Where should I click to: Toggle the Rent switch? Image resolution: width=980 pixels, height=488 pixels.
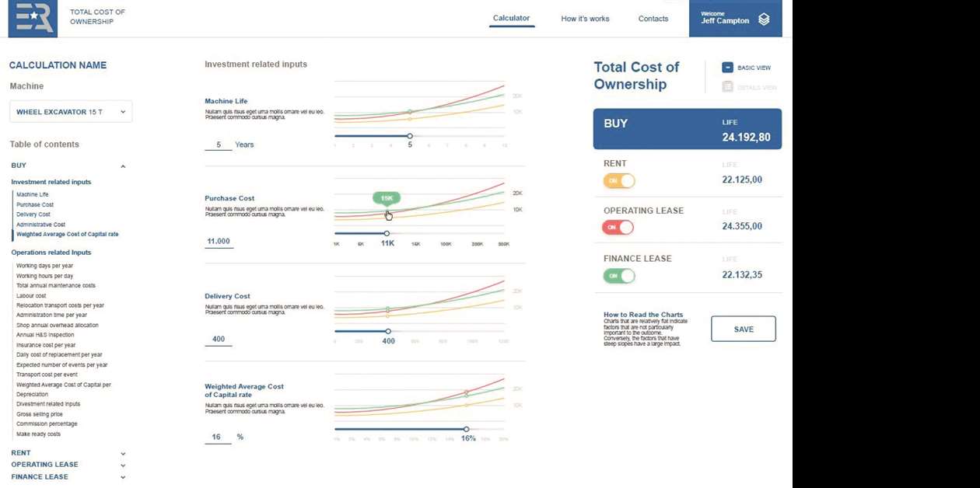point(619,180)
